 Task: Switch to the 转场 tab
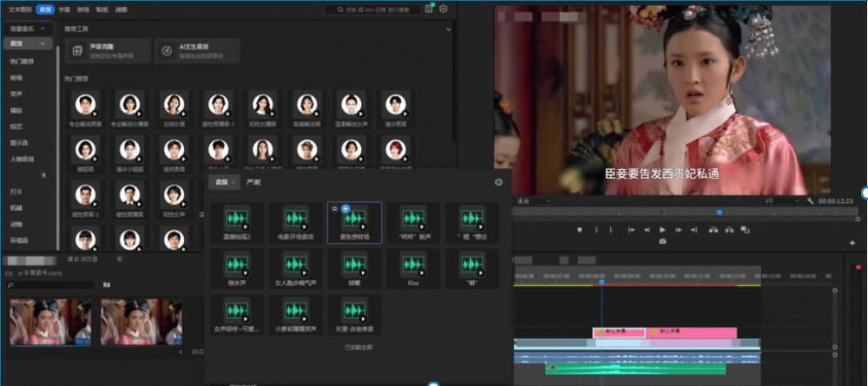tap(82, 9)
